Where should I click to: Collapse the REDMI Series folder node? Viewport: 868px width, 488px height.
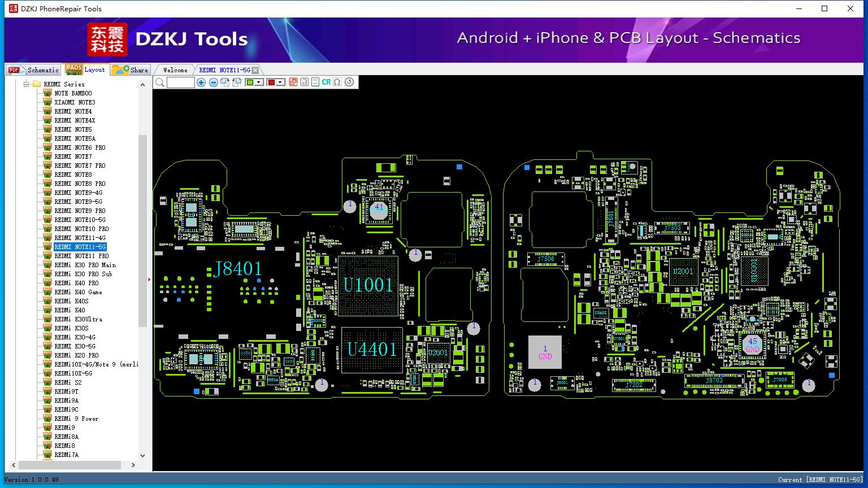[26, 84]
